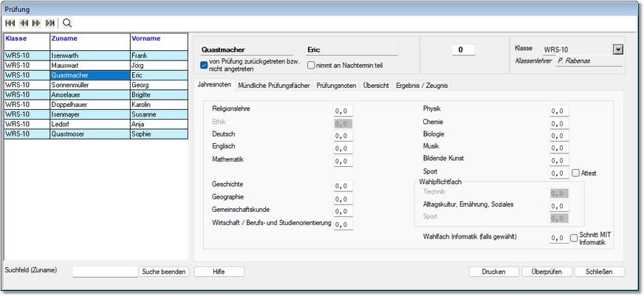Sort by the Zuname column header
This screenshot has width=644, height=296.
(x=90, y=42)
